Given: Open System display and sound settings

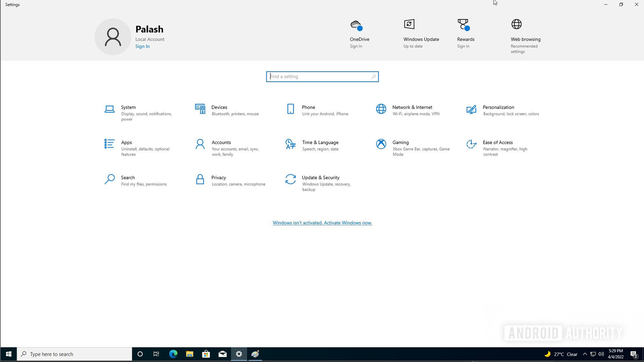Looking at the screenshot, I should tap(128, 113).
